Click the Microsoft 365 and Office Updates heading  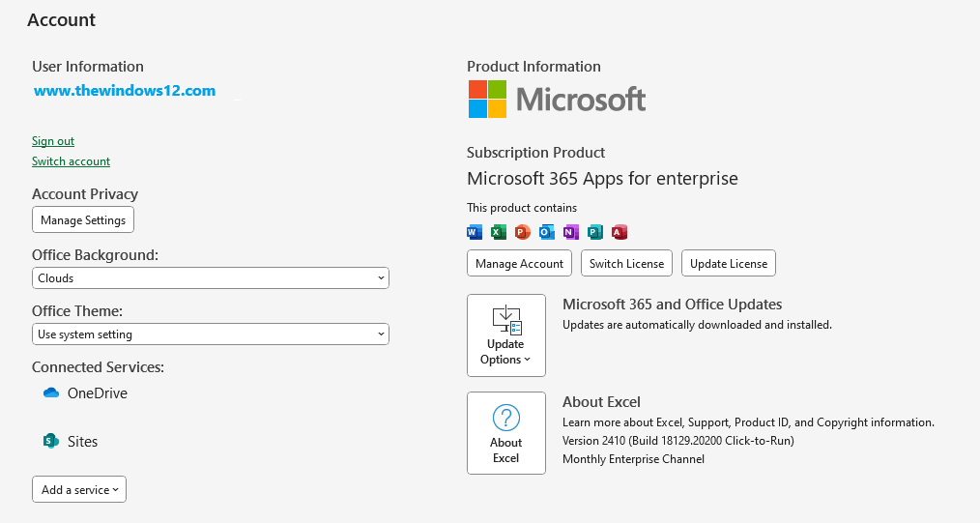pyautogui.click(x=672, y=305)
